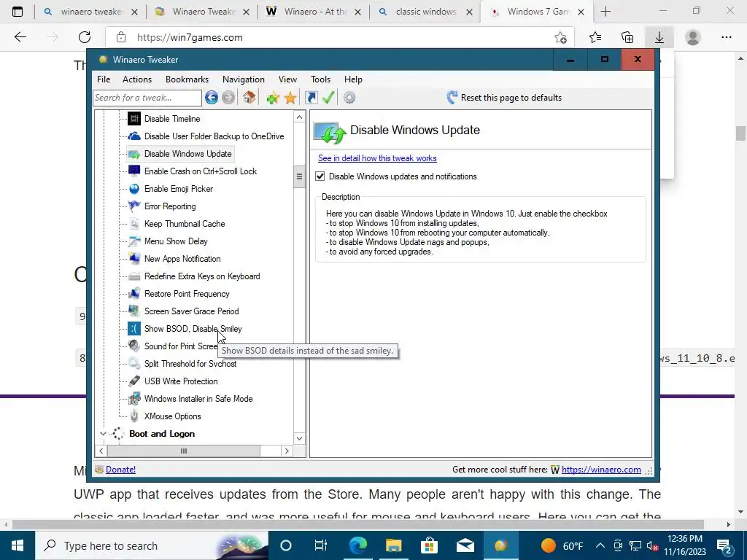Click the Windows taskbar search box
747x560 pixels.
(x=152, y=545)
